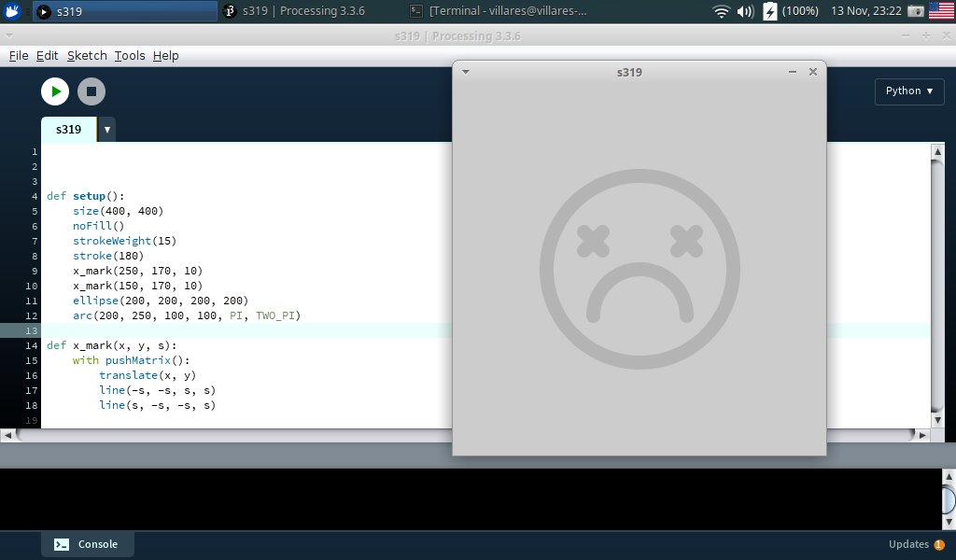Open the US flag keyboard layout indicator
The width and height of the screenshot is (956, 560).
pos(940,11)
